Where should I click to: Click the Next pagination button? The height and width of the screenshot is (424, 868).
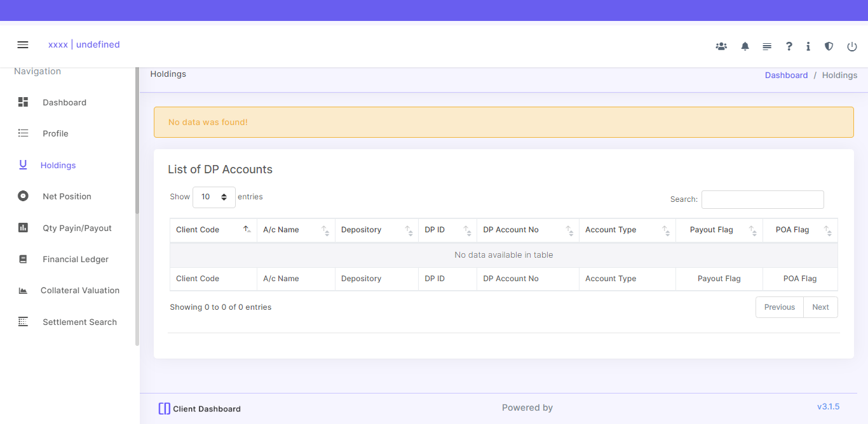[x=820, y=307]
